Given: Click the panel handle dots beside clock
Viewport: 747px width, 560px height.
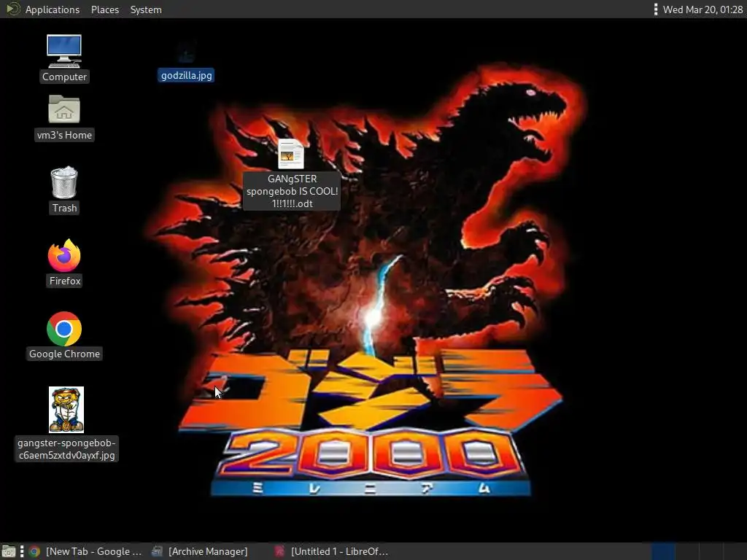Looking at the screenshot, I should pos(656,9).
